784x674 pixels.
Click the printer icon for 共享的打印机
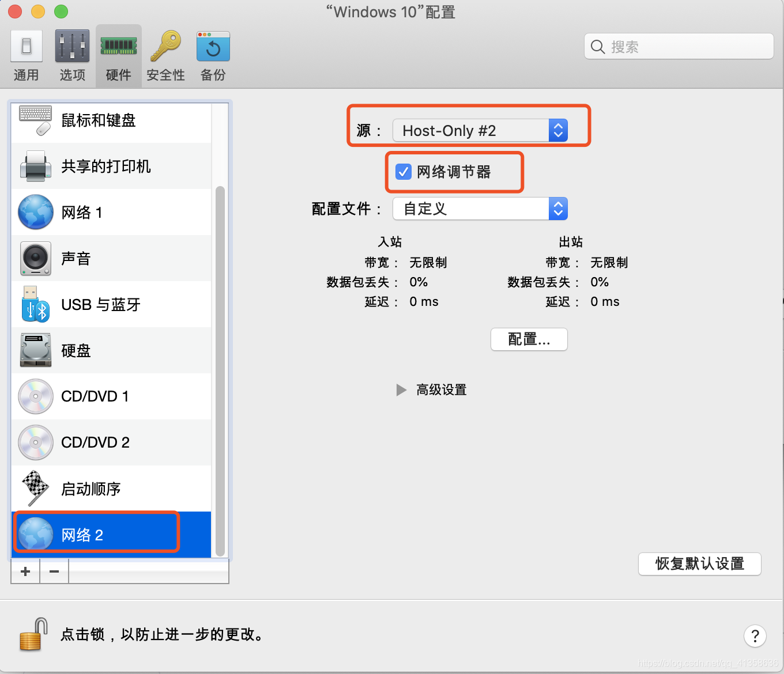tap(36, 166)
